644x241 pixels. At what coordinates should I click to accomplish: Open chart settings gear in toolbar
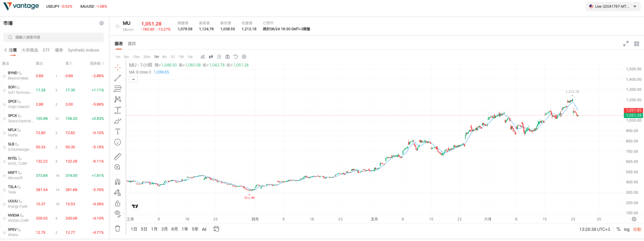point(244,57)
